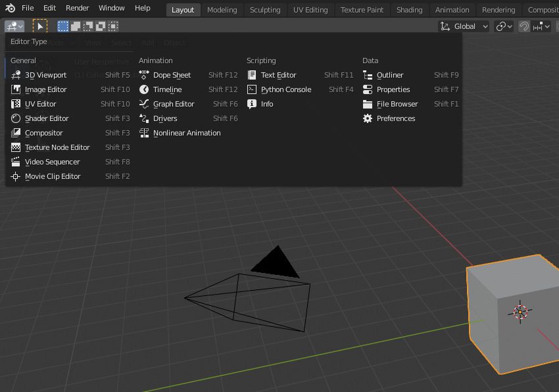
Task: Switch to the UV Editing workspace tab
Action: pyautogui.click(x=310, y=10)
